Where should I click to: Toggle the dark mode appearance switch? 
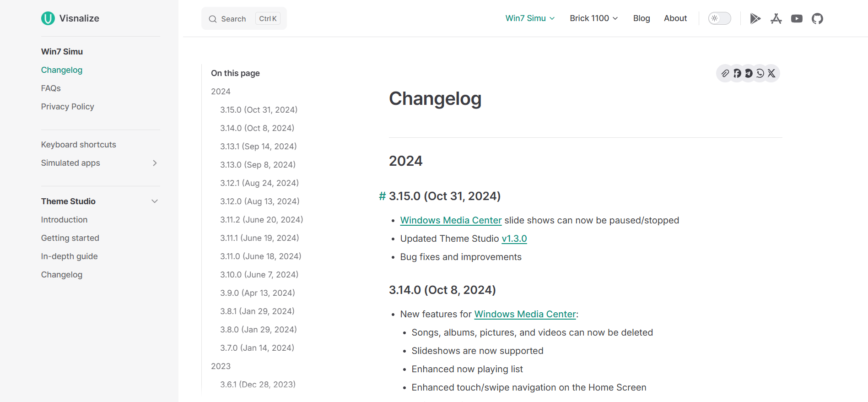pyautogui.click(x=719, y=18)
